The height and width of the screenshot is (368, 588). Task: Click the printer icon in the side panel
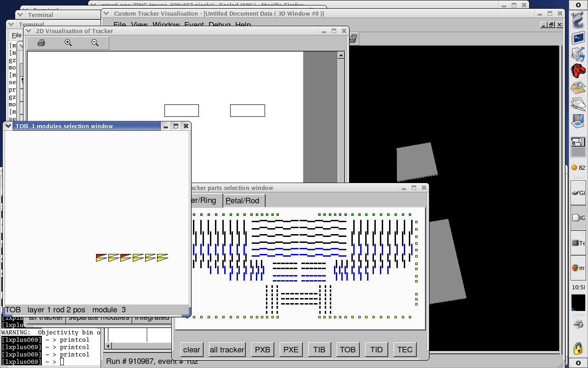point(578,324)
